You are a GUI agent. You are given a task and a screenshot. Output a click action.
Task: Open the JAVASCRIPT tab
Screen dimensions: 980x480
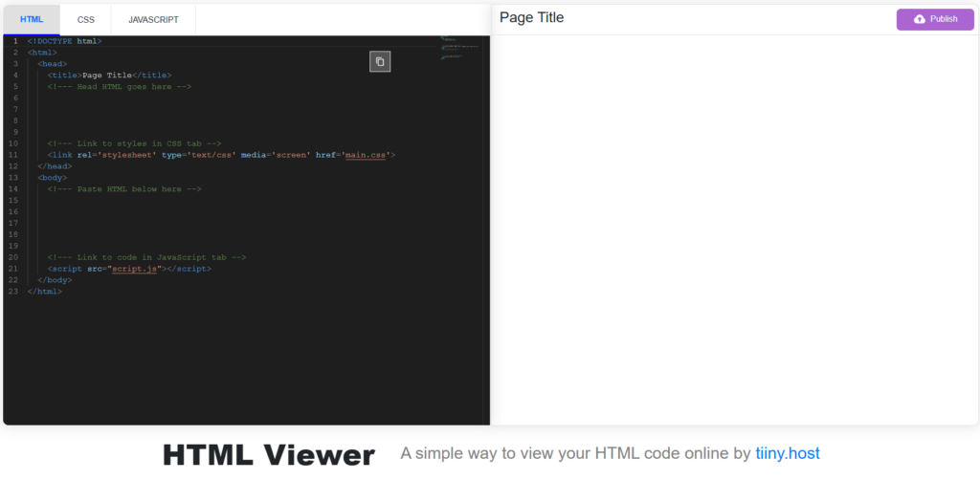153,20
